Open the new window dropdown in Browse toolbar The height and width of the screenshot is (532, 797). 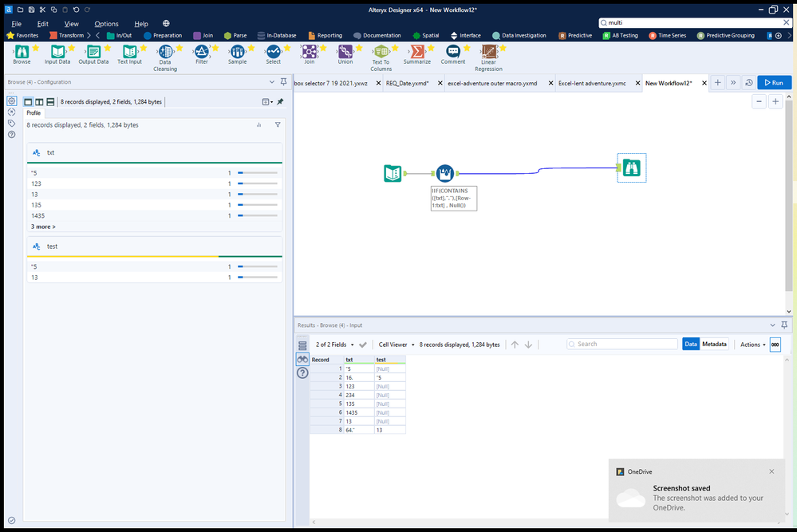point(267,101)
